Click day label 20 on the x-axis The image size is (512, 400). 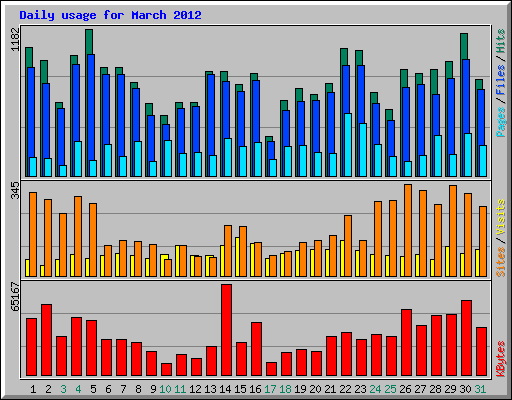315,389
